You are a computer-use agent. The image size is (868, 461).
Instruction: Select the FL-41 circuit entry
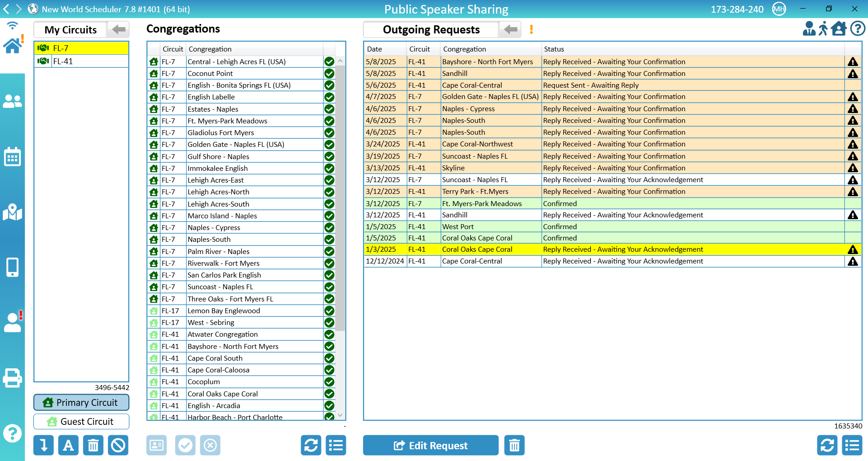click(x=81, y=61)
